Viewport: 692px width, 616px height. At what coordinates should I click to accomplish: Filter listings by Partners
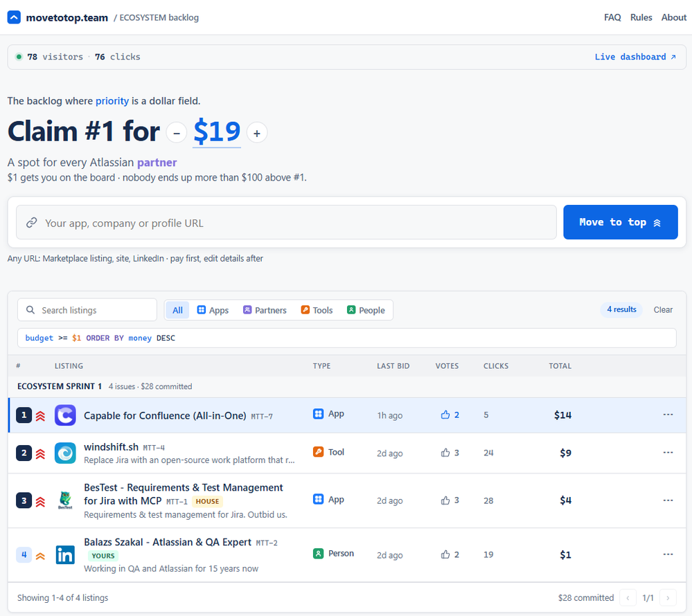pyautogui.click(x=265, y=310)
